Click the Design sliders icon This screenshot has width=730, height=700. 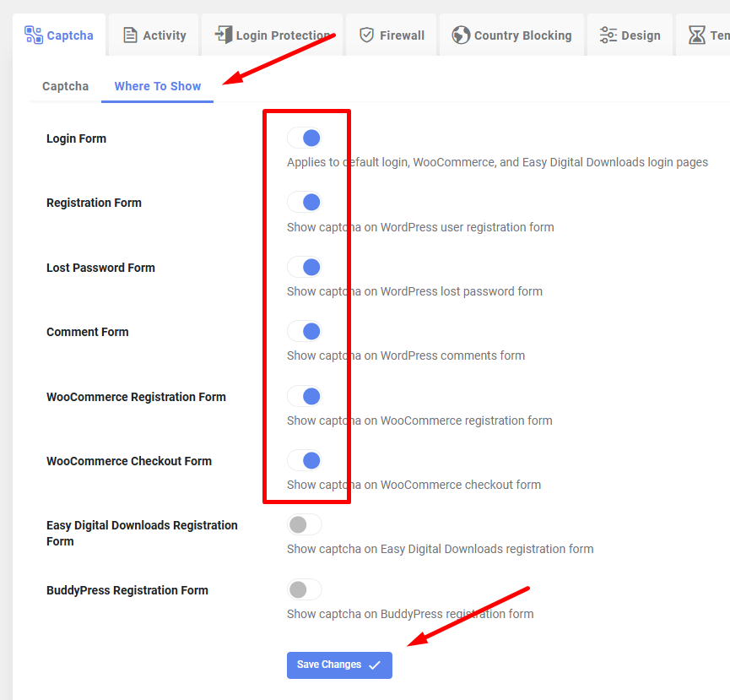pyautogui.click(x=608, y=35)
